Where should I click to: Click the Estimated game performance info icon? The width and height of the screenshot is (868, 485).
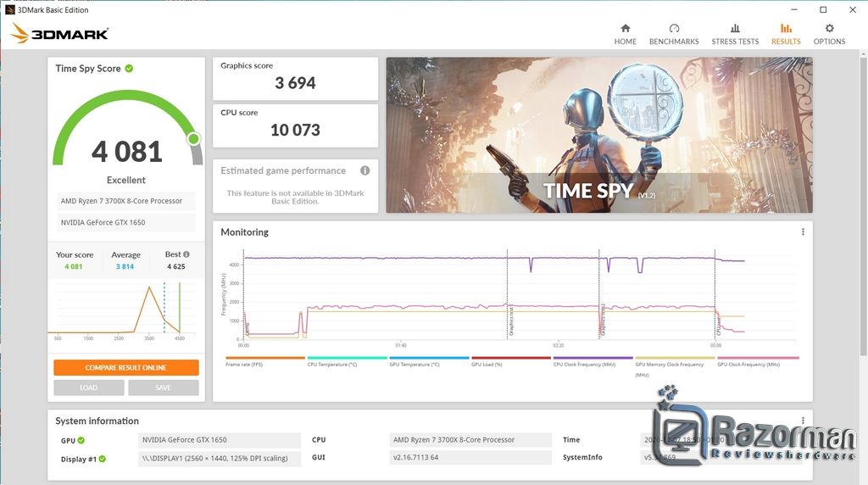coord(364,170)
